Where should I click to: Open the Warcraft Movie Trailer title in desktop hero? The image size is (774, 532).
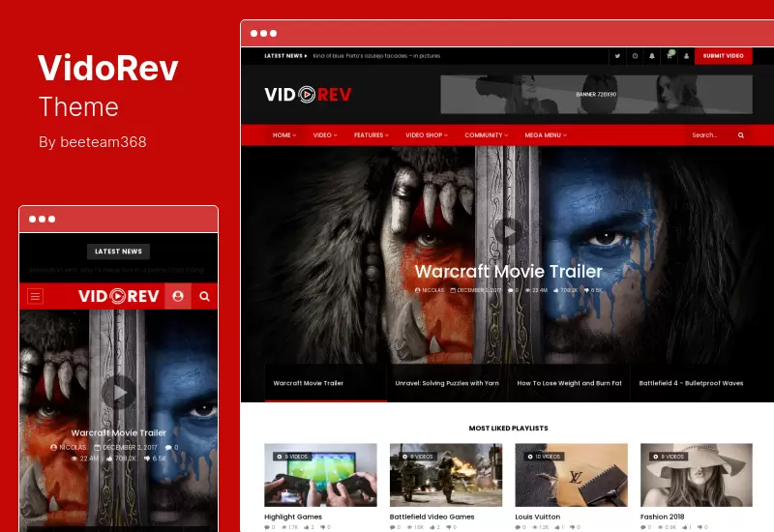[509, 272]
